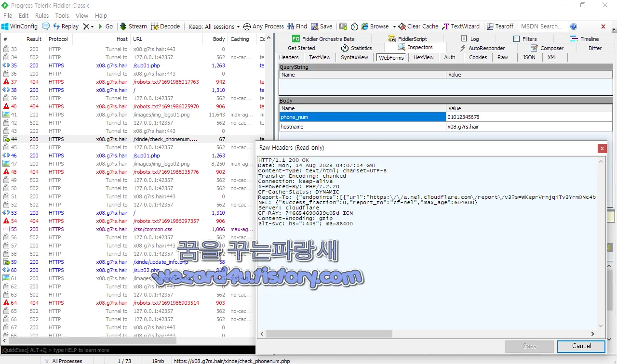Sort sessions by Protocol column header
This screenshot has height=364, width=617.
click(x=58, y=39)
